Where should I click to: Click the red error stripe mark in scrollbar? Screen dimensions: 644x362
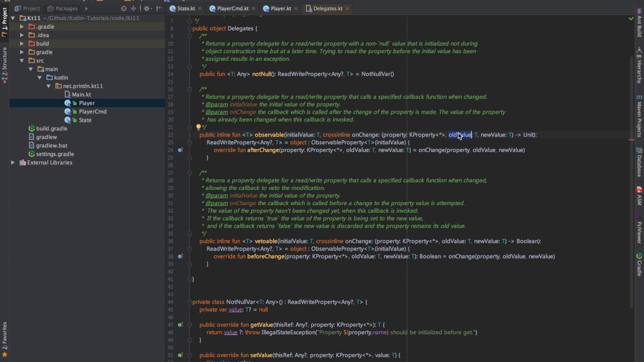coord(631,140)
